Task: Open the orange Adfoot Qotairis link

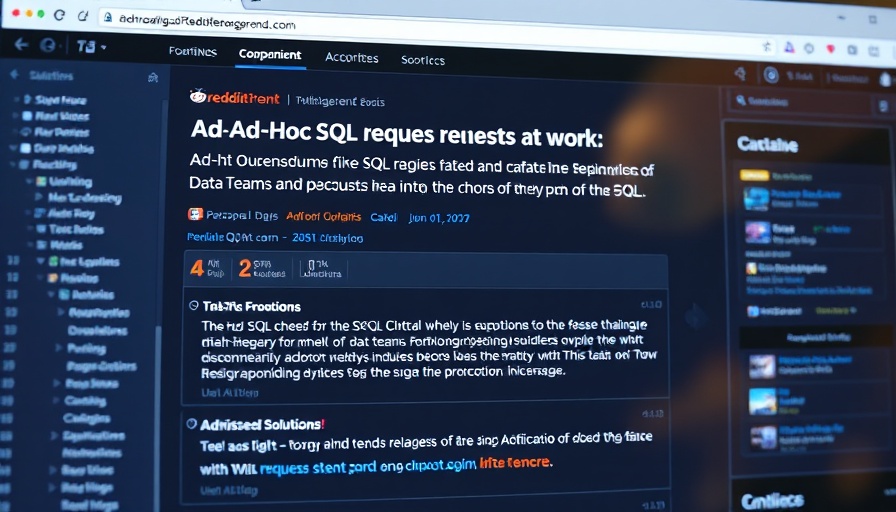Action: point(323,217)
